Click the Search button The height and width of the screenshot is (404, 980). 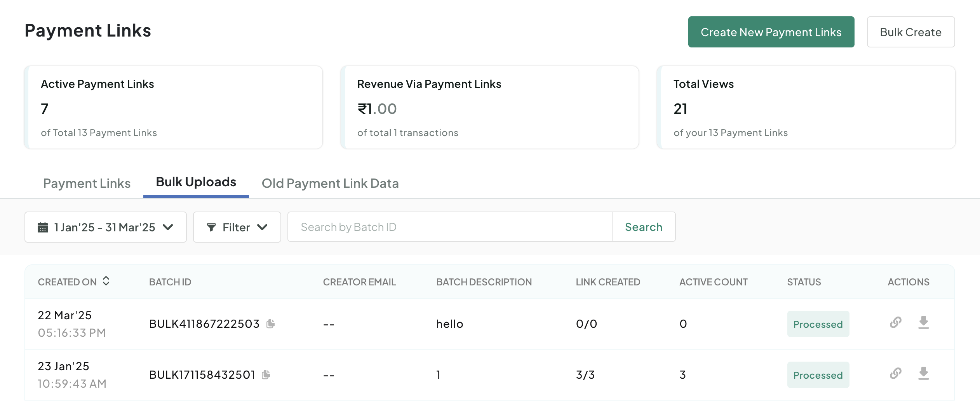click(644, 227)
